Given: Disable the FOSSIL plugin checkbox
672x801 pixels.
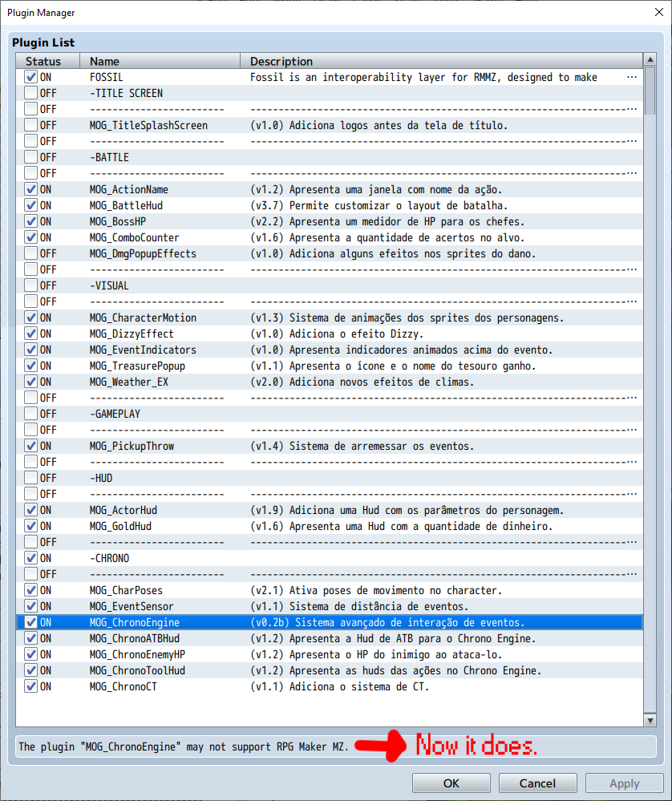Looking at the screenshot, I should [30, 77].
